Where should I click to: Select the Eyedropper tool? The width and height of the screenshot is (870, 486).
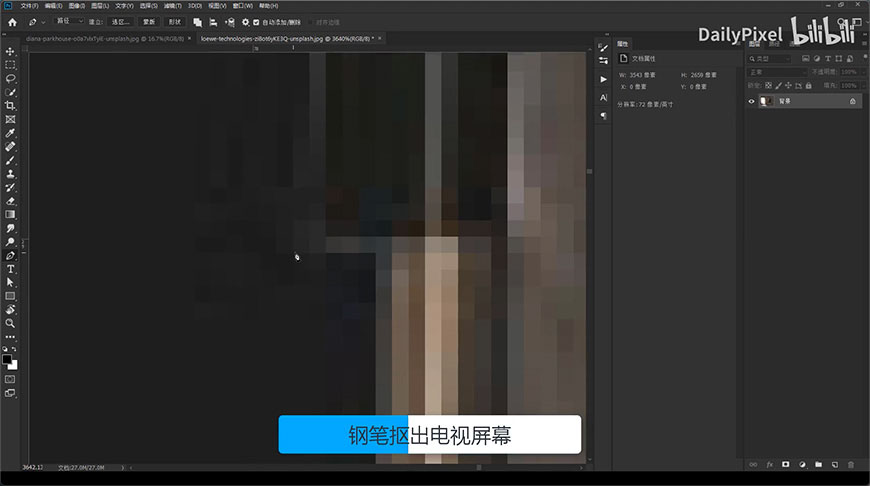[x=10, y=133]
